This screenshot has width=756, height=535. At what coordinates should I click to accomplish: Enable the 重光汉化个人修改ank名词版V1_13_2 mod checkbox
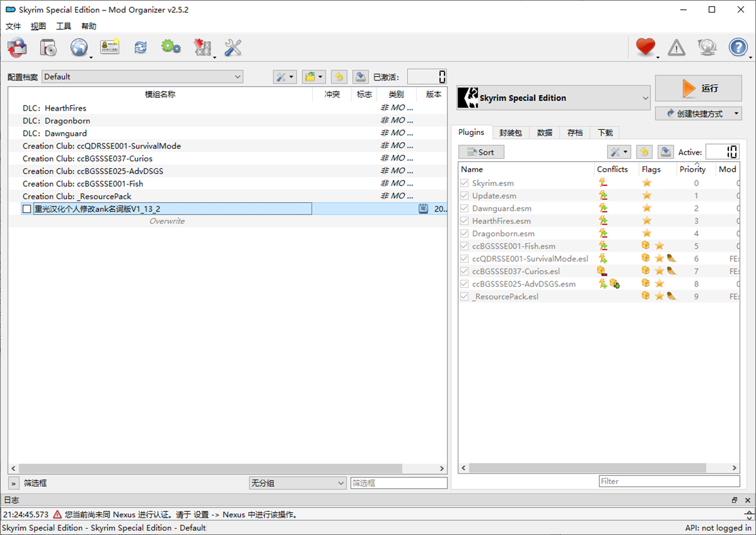27,209
